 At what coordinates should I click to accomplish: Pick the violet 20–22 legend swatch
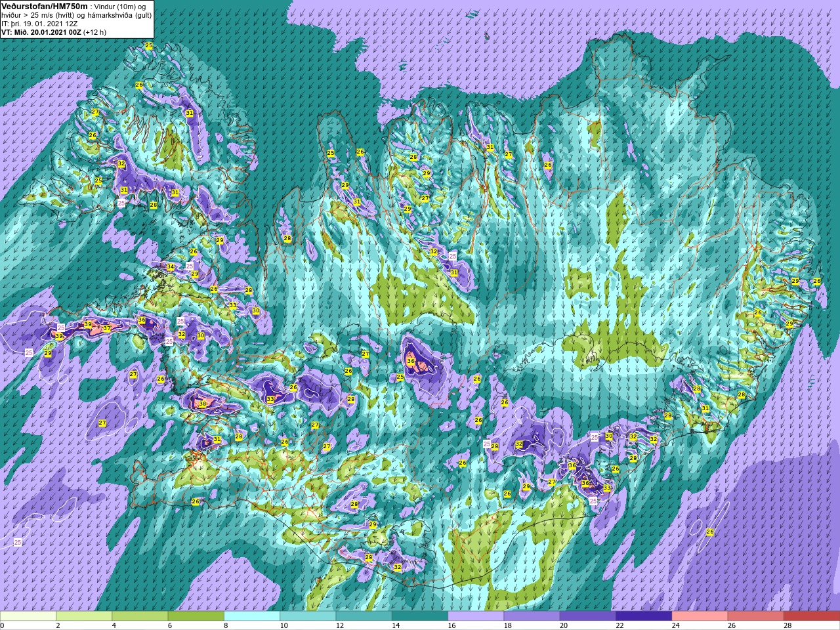587,616
